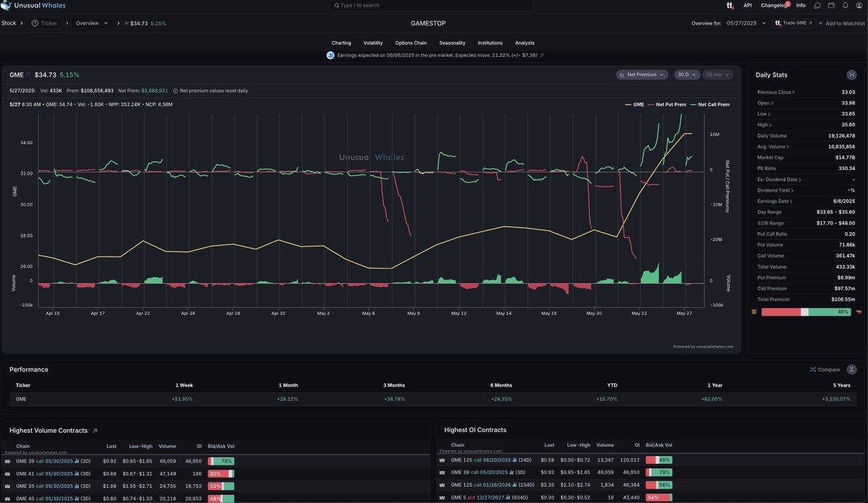
Task: Click the Ticker input field
Action: (45, 23)
